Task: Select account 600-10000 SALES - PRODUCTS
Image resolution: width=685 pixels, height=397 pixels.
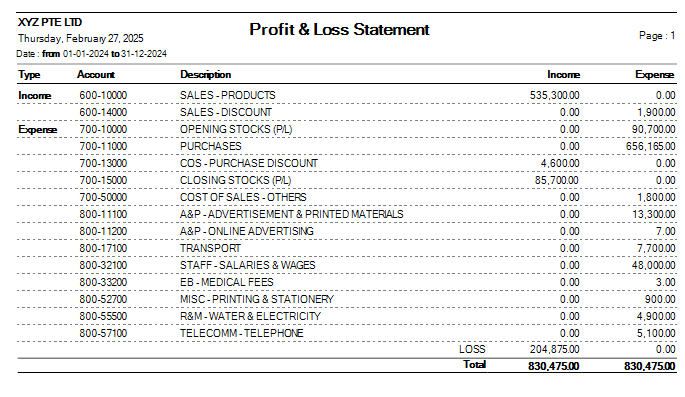Action: (x=347, y=95)
